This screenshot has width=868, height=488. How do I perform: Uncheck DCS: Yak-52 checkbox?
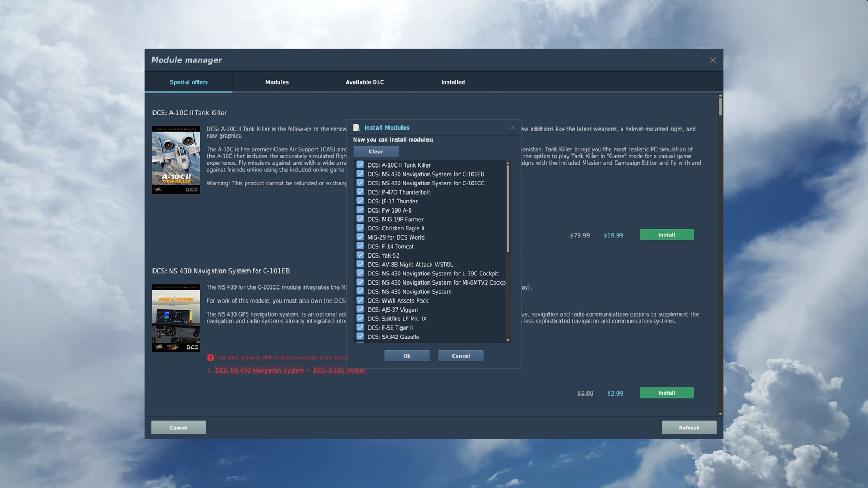360,255
